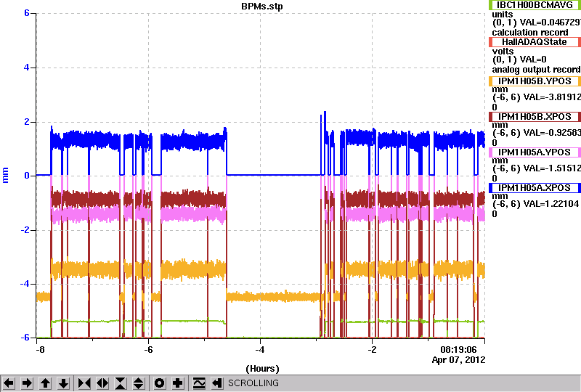The image size is (581, 392).
Task: Click the VAL=1.22104 readout in legend
Action: [550, 204]
